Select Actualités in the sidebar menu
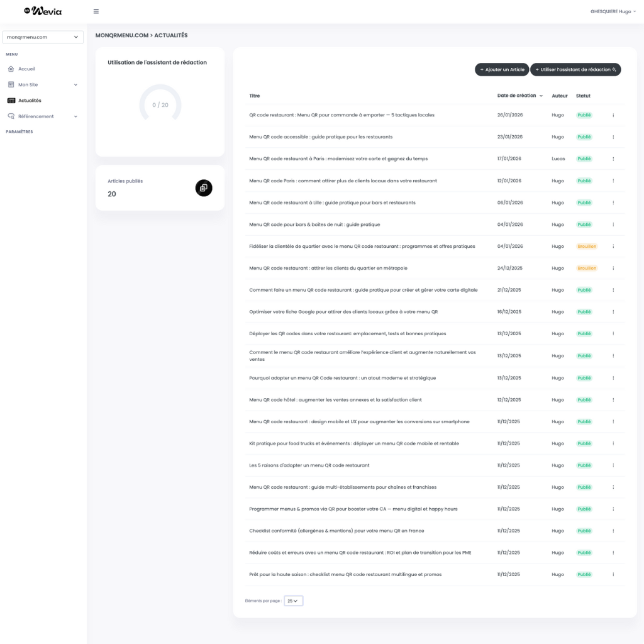Screen dimensions: 644x644 (x=30, y=101)
